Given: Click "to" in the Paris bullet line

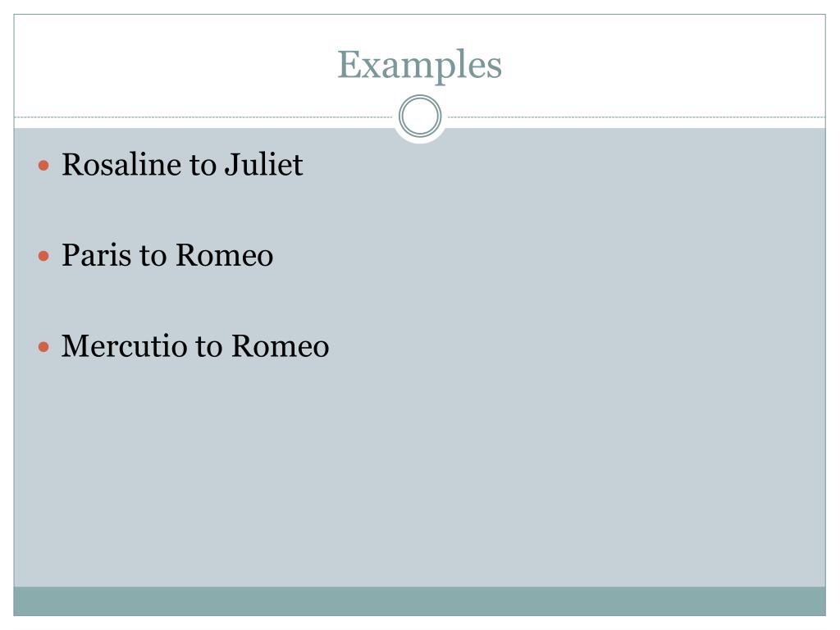Looking at the screenshot, I should click(153, 256).
